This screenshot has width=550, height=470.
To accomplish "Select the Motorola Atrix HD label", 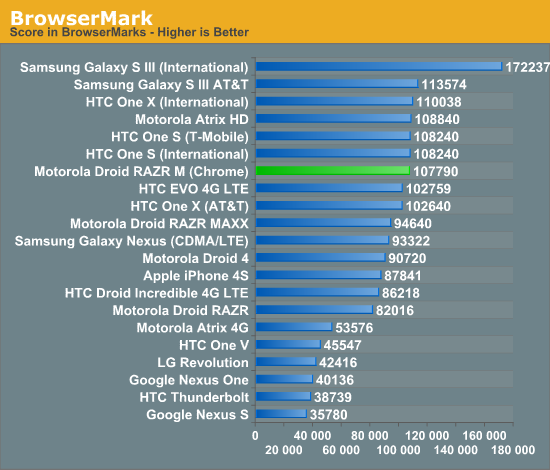I will pos(192,119).
